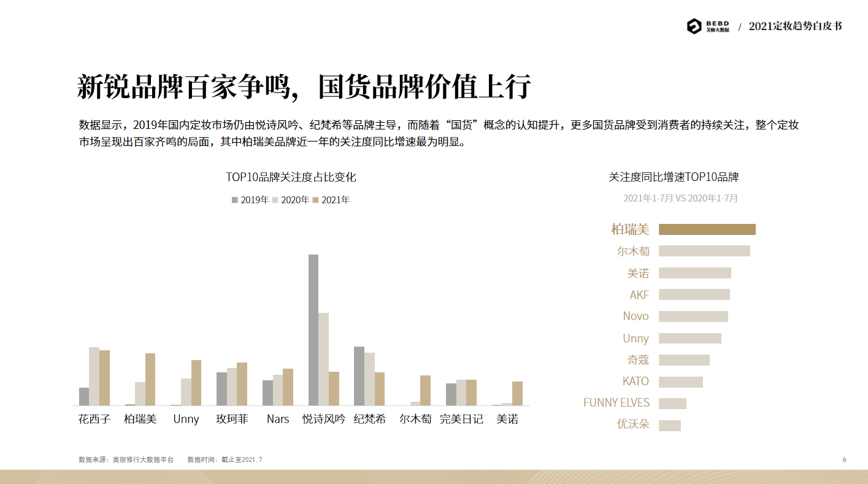Select the 玫珂菲 axis label
Viewport: 868px width, 484px height.
[232, 419]
